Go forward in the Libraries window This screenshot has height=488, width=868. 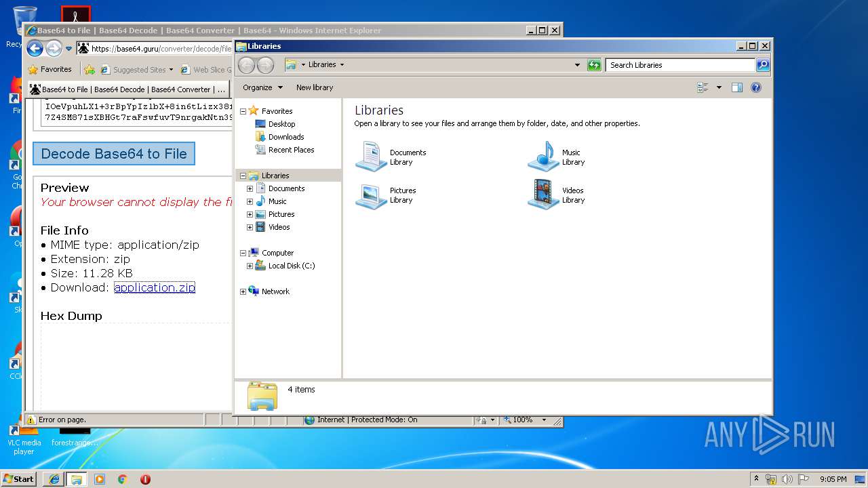(x=266, y=65)
